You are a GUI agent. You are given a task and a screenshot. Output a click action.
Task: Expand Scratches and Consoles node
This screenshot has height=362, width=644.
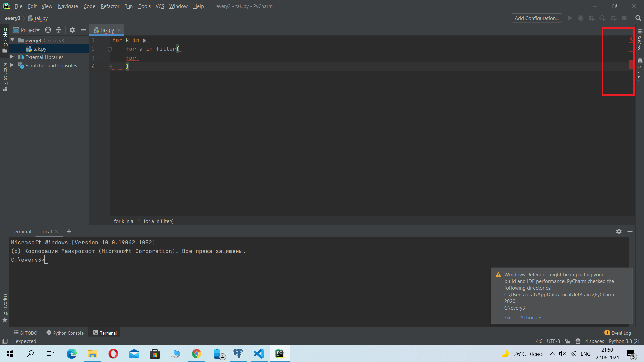(x=12, y=65)
